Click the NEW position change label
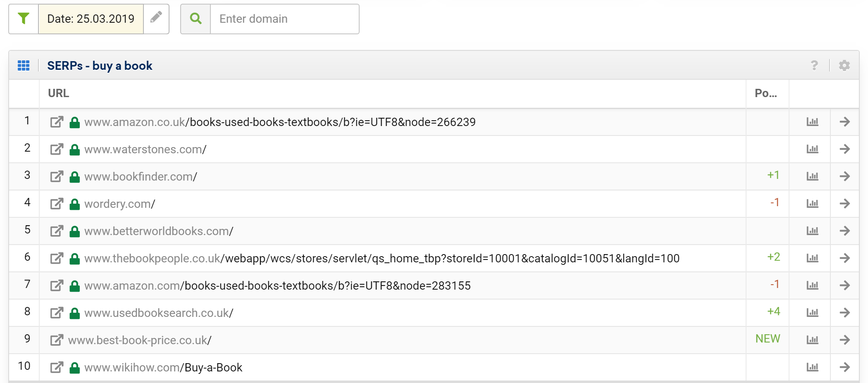 pos(768,339)
